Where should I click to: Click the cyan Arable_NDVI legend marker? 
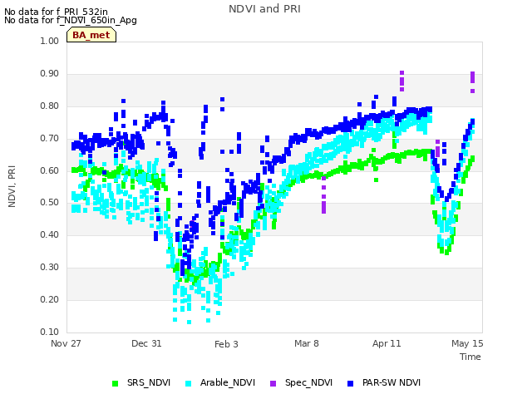(189, 383)
